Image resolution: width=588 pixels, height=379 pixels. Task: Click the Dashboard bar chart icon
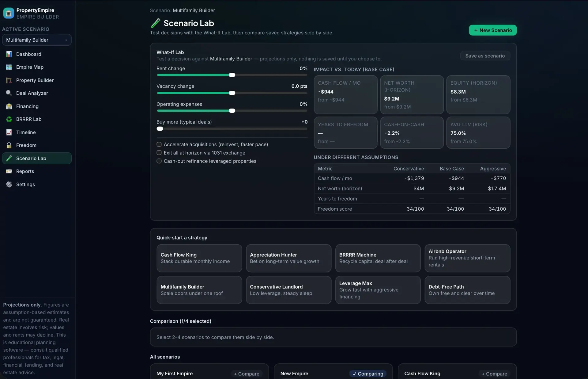coord(9,54)
